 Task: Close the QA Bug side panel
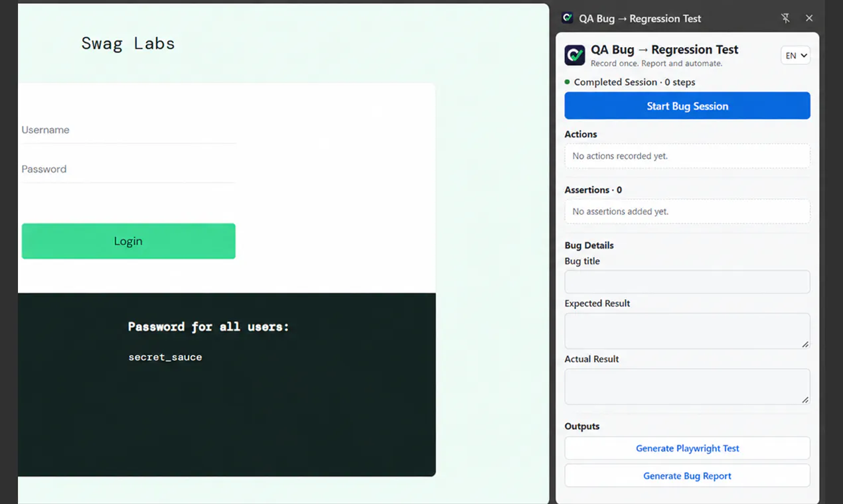tap(809, 19)
